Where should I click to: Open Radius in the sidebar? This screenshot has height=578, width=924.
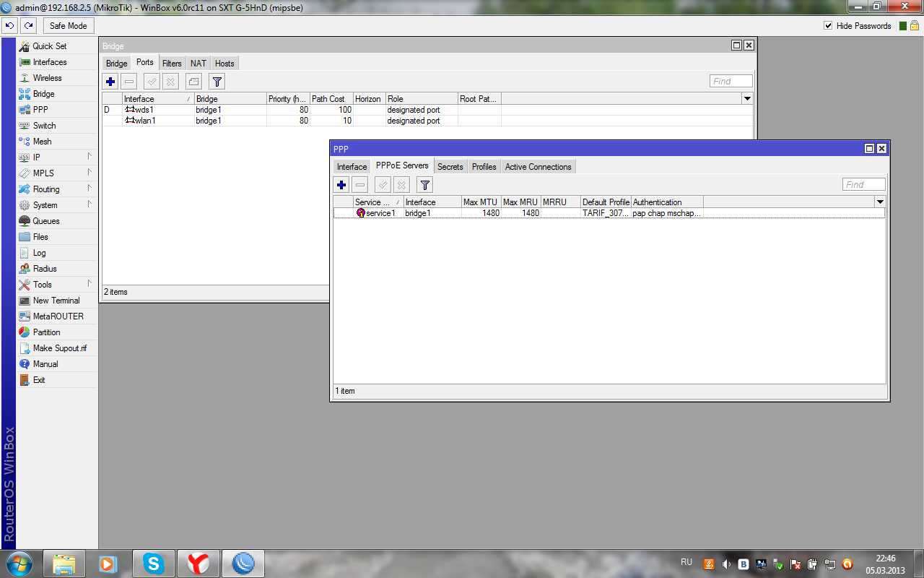(56, 269)
